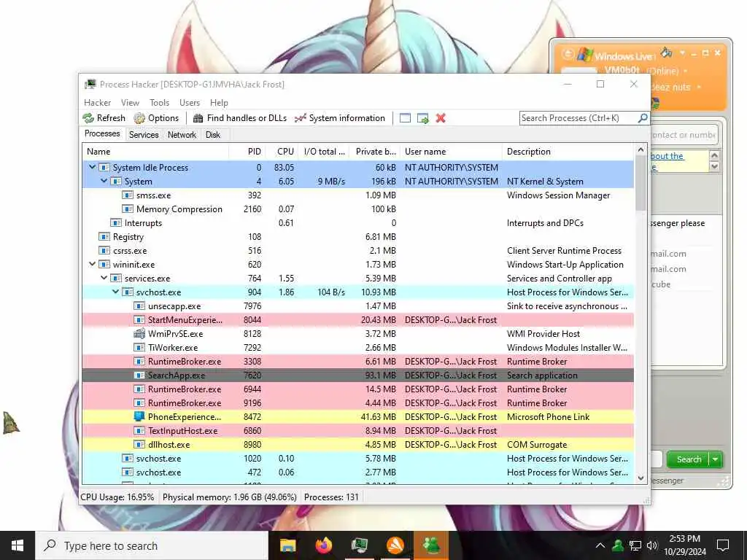This screenshot has height=560, width=747.
Task: Open Find handles or DLLs
Action: coord(239,118)
